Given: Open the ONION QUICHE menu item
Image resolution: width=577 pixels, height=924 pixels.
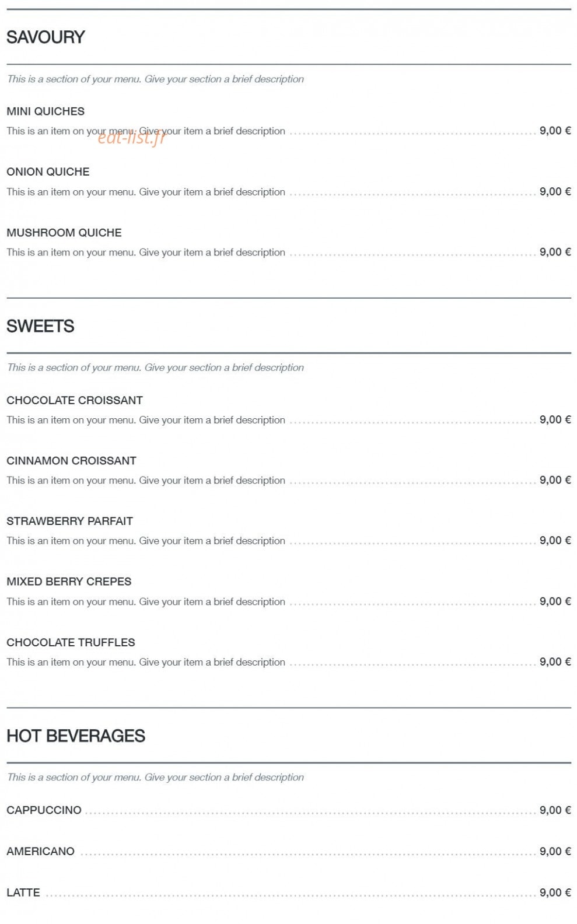Looking at the screenshot, I should tap(48, 172).
